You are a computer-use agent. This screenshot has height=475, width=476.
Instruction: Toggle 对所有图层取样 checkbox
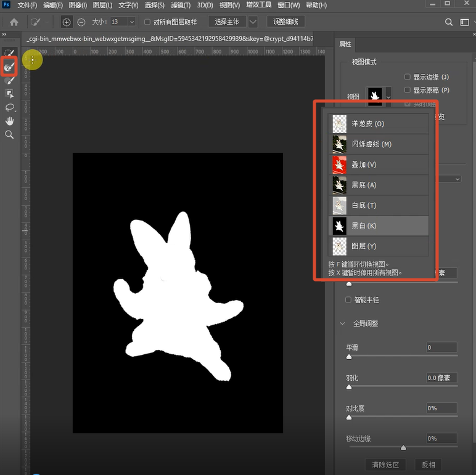(147, 22)
